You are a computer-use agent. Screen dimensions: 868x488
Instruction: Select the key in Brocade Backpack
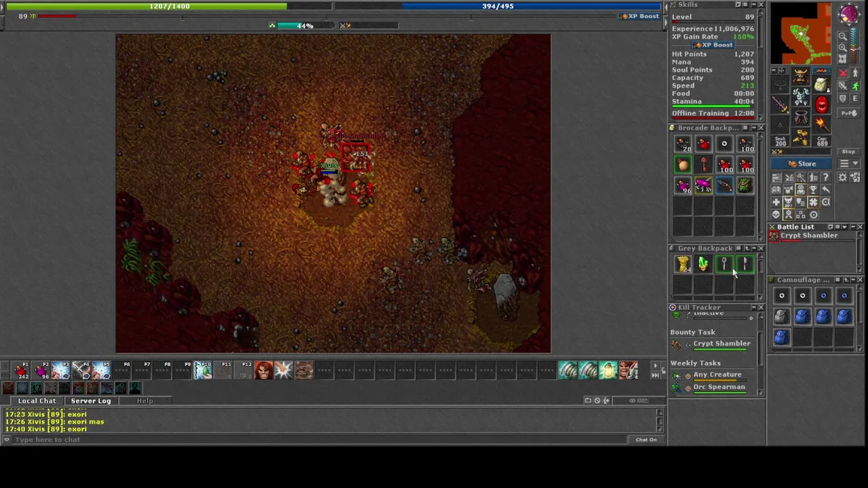click(704, 165)
